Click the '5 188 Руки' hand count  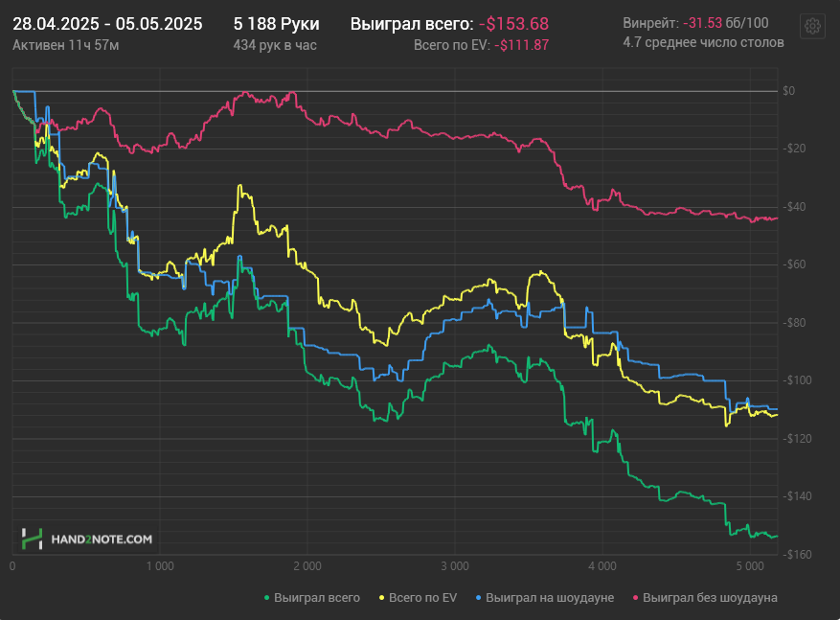pos(277,24)
